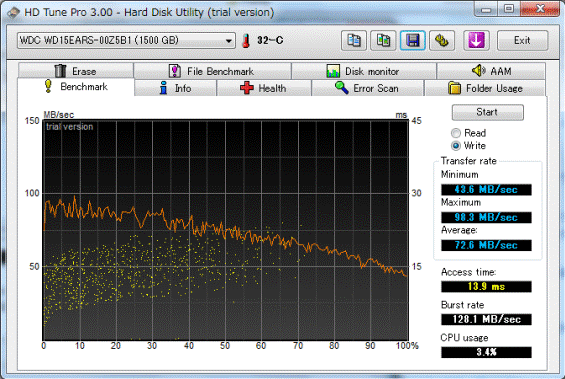Open the Error Scan tab
The height and width of the screenshot is (379, 565).
(x=368, y=88)
